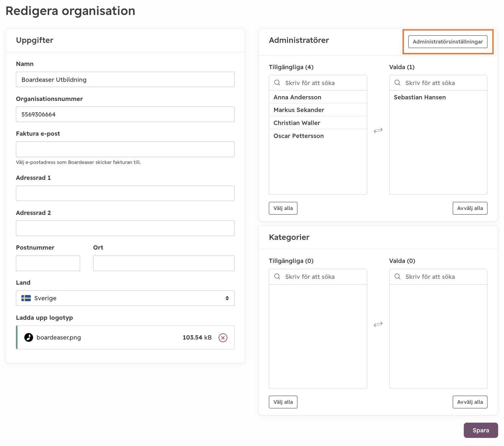Click Avvälj alla under Kategorier
This screenshot has width=504, height=446.
click(x=470, y=402)
